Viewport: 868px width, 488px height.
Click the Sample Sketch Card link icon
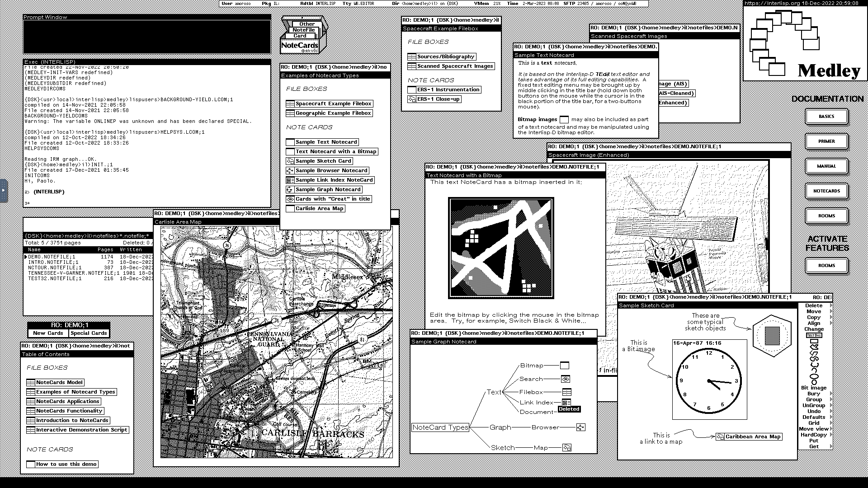click(290, 161)
